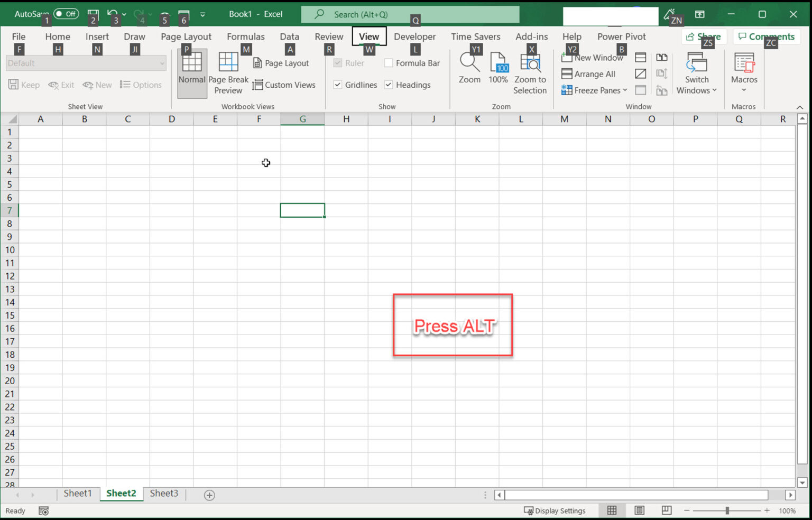Click the Zoom magnifier tool
Image resolution: width=812 pixels, height=520 pixels.
469,69
